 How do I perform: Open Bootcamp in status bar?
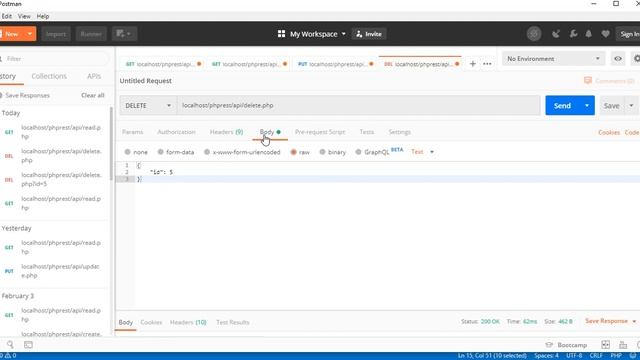click(x=566, y=345)
